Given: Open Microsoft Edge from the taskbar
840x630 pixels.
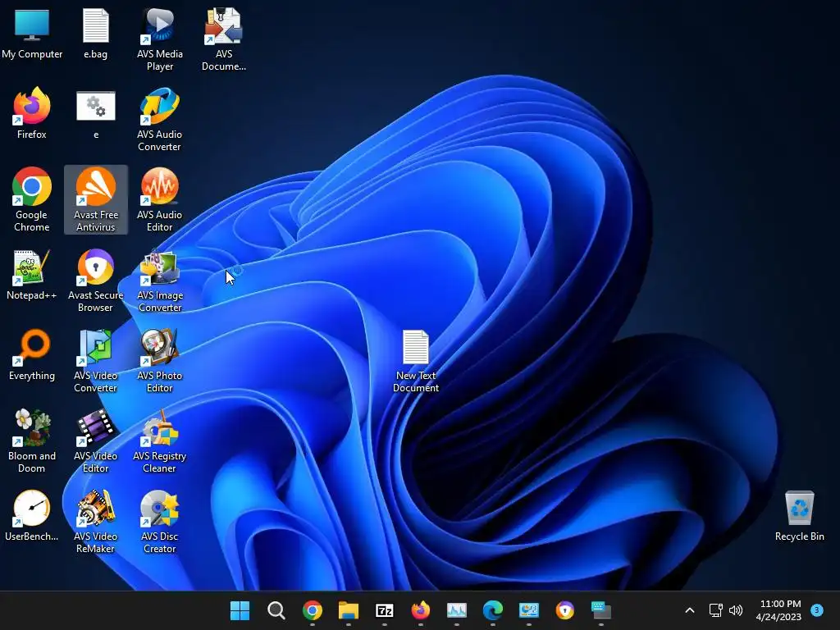Looking at the screenshot, I should (x=493, y=610).
